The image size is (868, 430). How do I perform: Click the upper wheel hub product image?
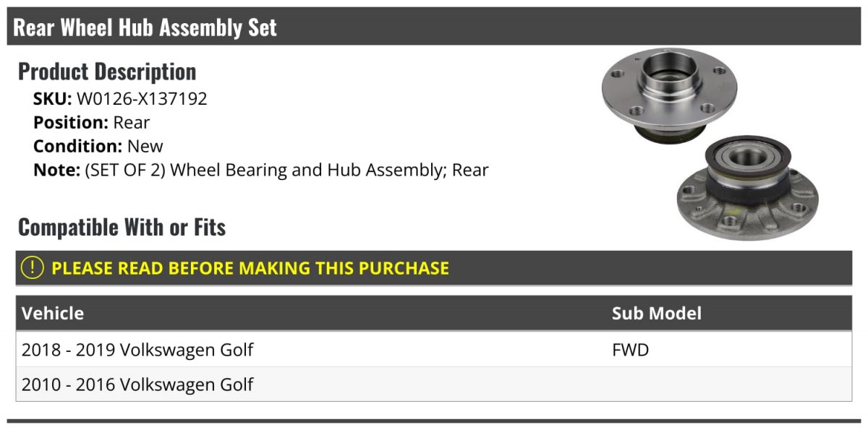[x=663, y=94]
